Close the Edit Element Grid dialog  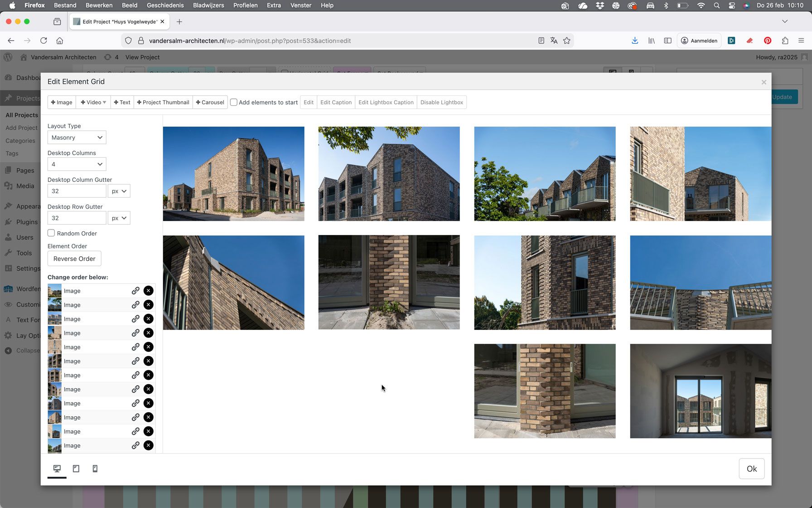[x=764, y=82]
